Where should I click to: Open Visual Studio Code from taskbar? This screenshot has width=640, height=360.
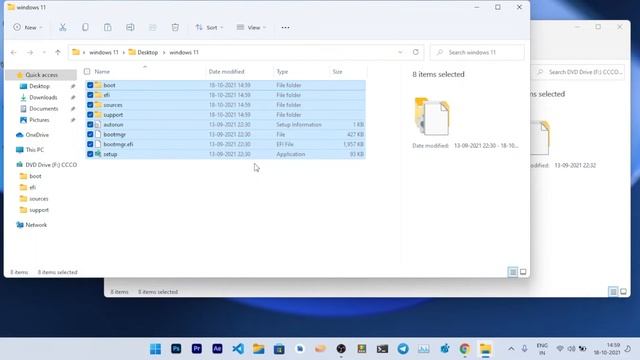coord(238,349)
